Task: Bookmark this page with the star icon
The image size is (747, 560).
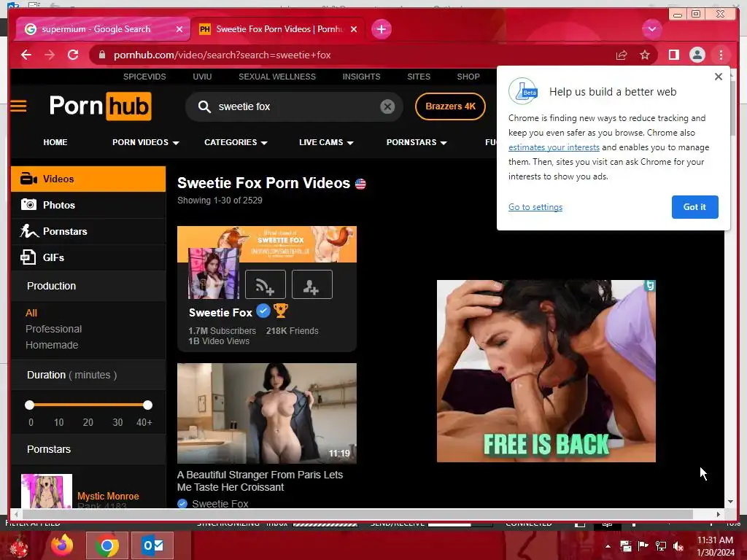Action: point(645,55)
